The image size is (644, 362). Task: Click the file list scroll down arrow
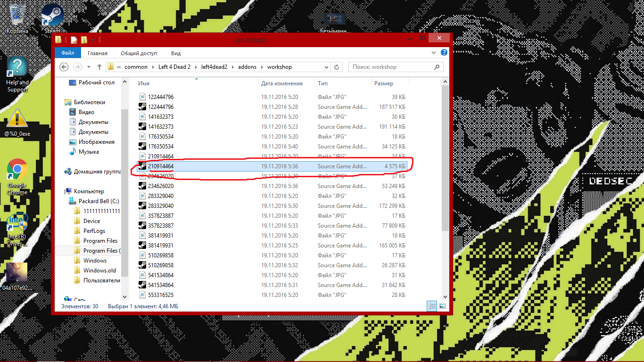tap(446, 297)
